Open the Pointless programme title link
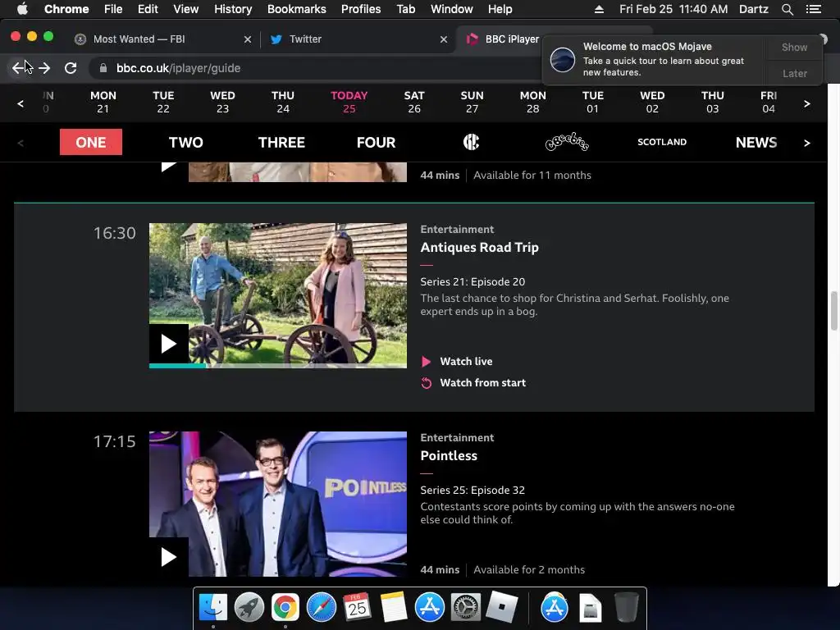This screenshot has height=630, width=840. 449,456
